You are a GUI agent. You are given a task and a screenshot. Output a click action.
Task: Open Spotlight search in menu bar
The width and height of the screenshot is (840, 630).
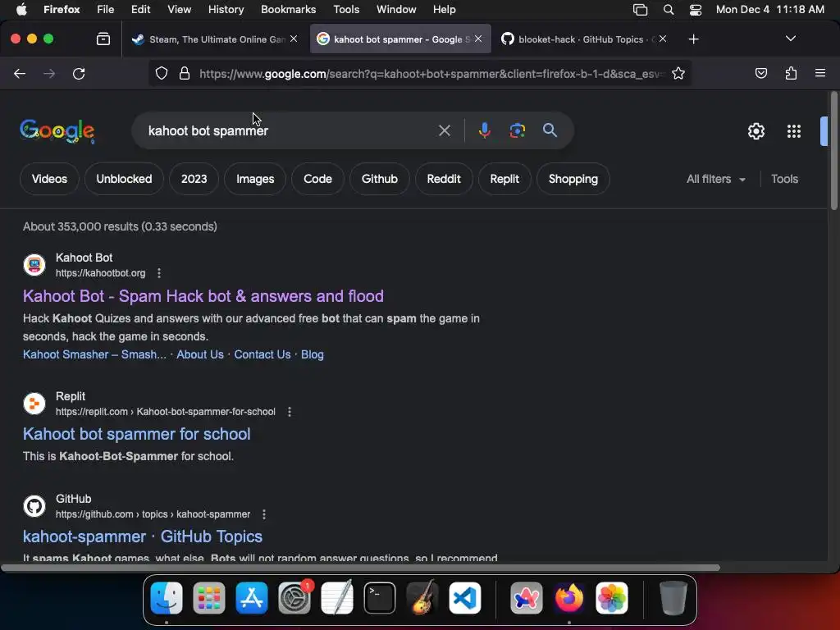tap(668, 10)
